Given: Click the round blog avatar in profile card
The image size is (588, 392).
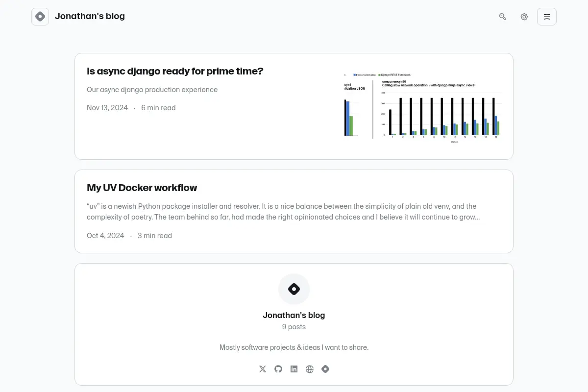Looking at the screenshot, I should [x=294, y=289].
